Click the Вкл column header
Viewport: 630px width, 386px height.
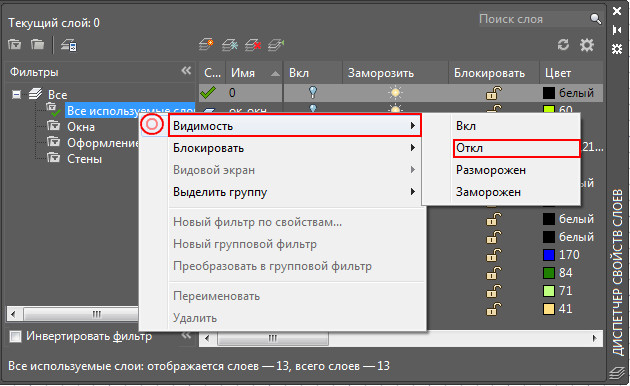313,73
